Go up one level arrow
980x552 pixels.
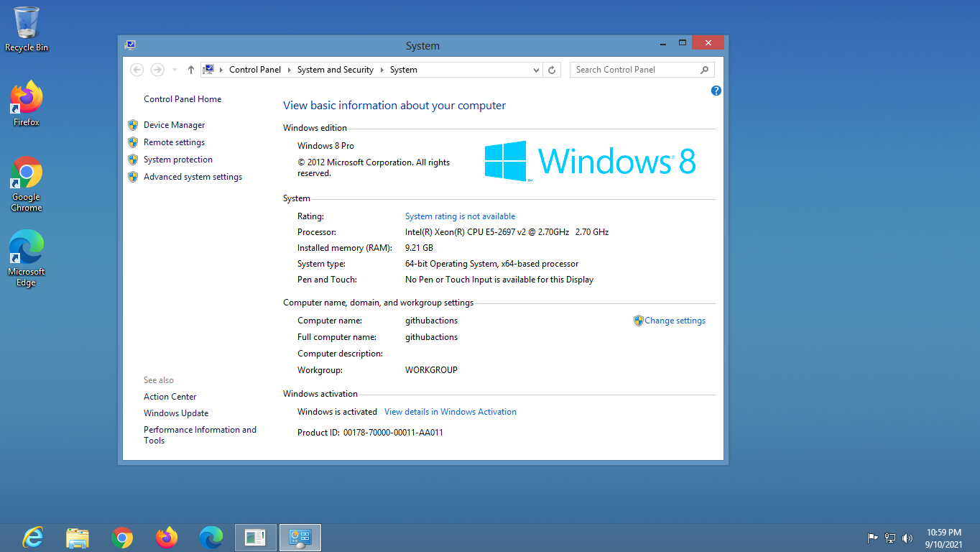click(190, 70)
